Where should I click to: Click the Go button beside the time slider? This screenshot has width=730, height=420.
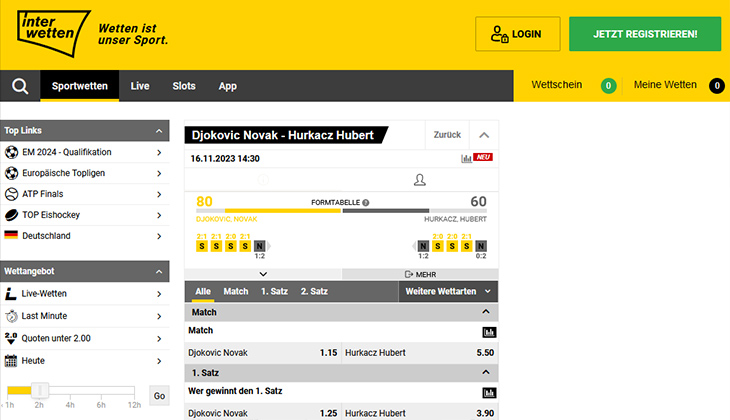159,396
